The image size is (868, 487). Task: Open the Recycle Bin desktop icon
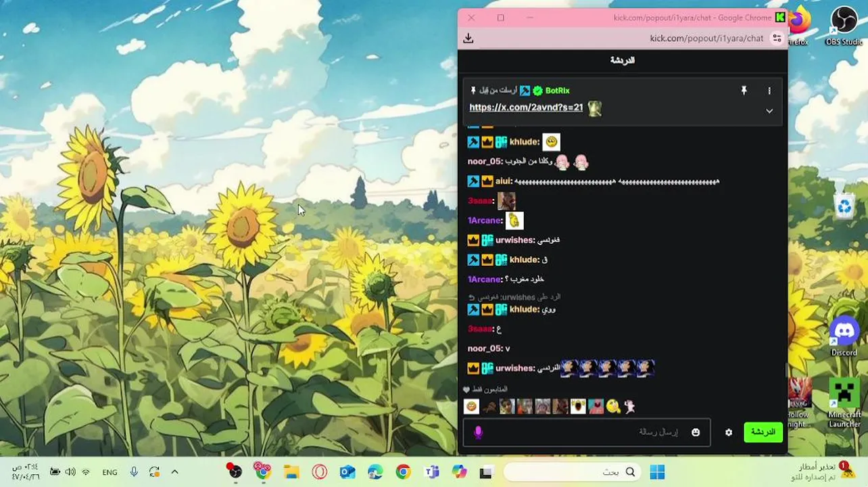tap(844, 206)
